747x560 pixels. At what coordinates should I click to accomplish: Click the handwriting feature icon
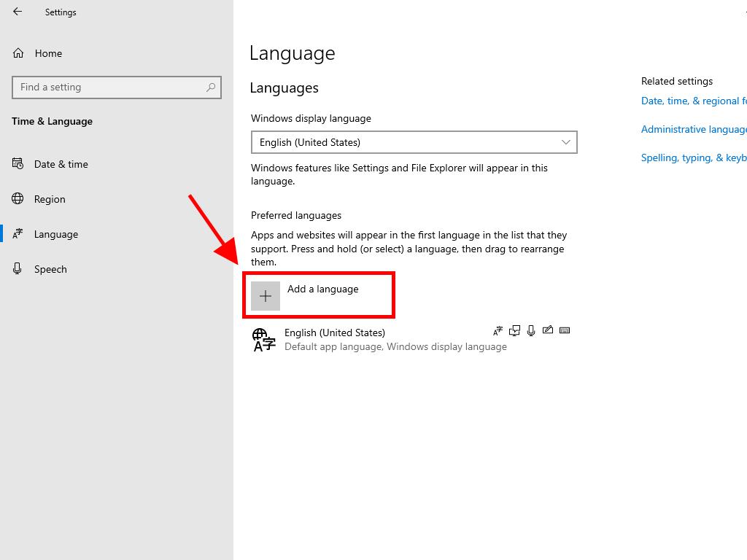[548, 330]
